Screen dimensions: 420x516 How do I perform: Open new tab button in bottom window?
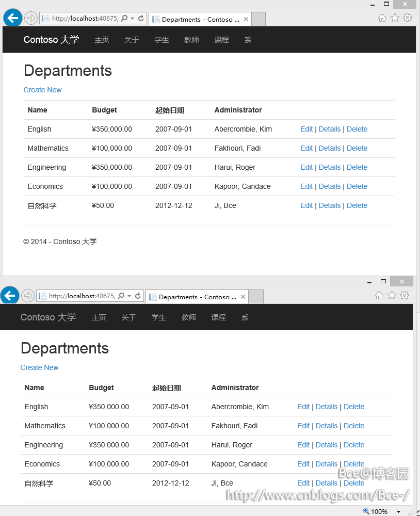[256, 297]
